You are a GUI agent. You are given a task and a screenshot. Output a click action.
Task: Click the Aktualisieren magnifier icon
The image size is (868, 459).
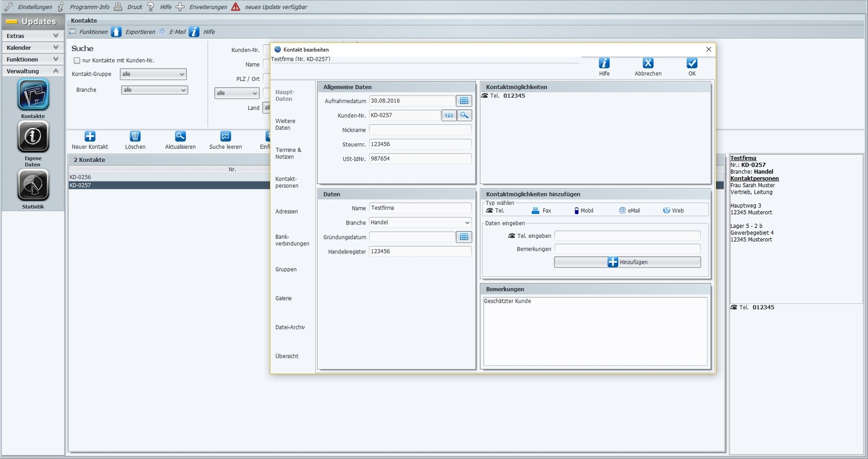point(180,136)
